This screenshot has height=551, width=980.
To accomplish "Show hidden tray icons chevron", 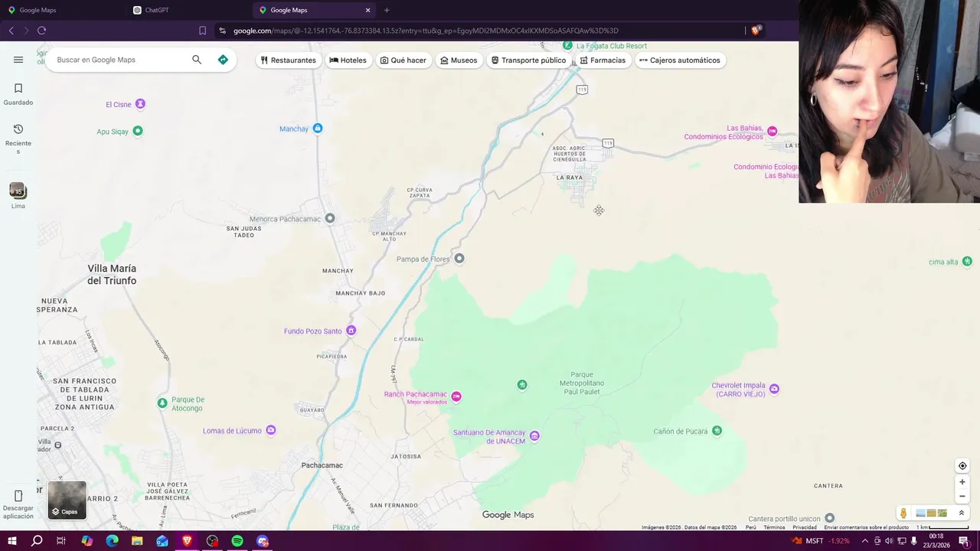I will click(x=865, y=541).
